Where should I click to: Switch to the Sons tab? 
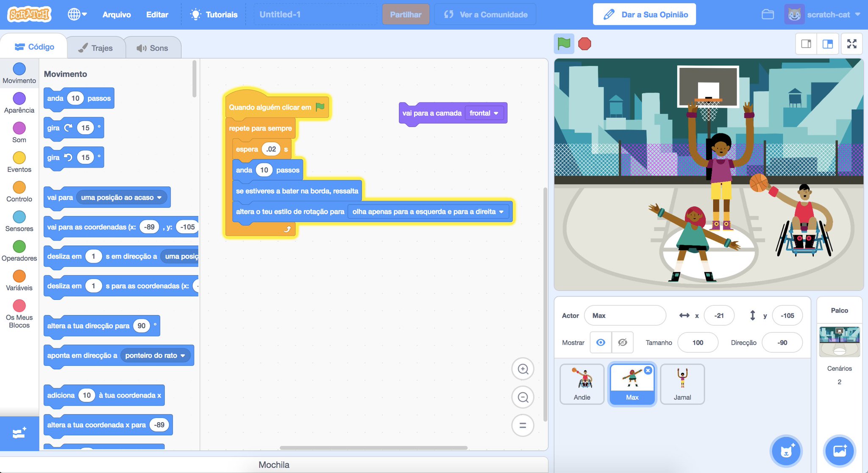153,48
